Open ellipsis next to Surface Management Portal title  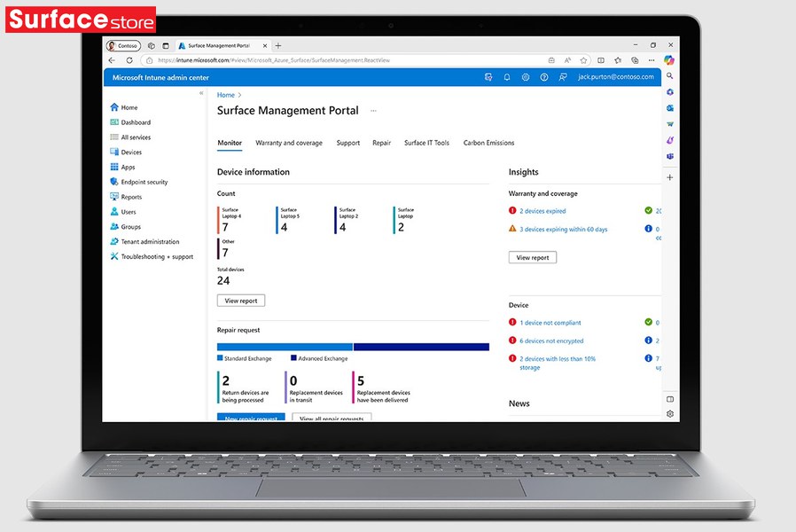click(x=373, y=111)
